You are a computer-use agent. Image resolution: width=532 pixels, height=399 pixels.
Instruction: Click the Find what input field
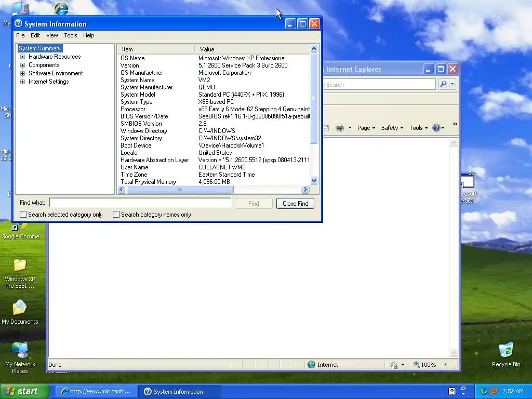140,203
